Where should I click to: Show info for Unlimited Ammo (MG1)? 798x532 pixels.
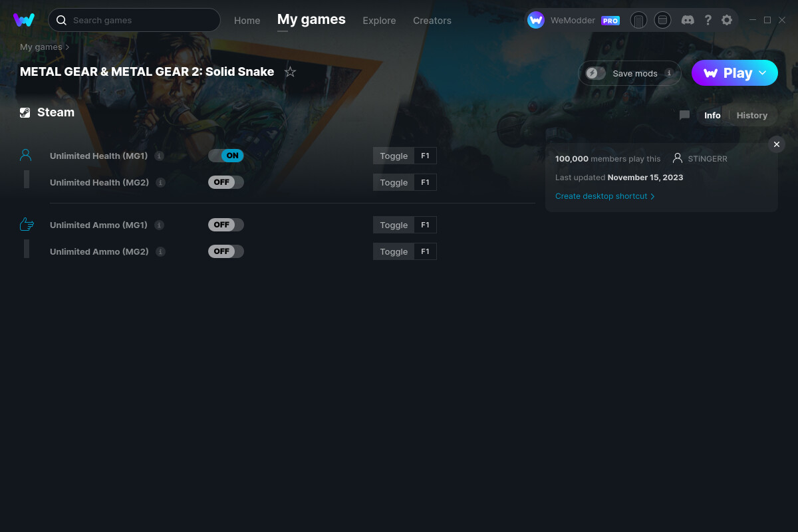160,225
